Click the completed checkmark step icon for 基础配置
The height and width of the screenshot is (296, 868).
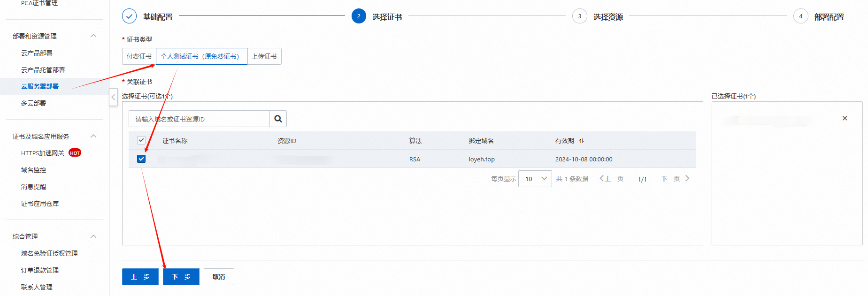point(129,16)
